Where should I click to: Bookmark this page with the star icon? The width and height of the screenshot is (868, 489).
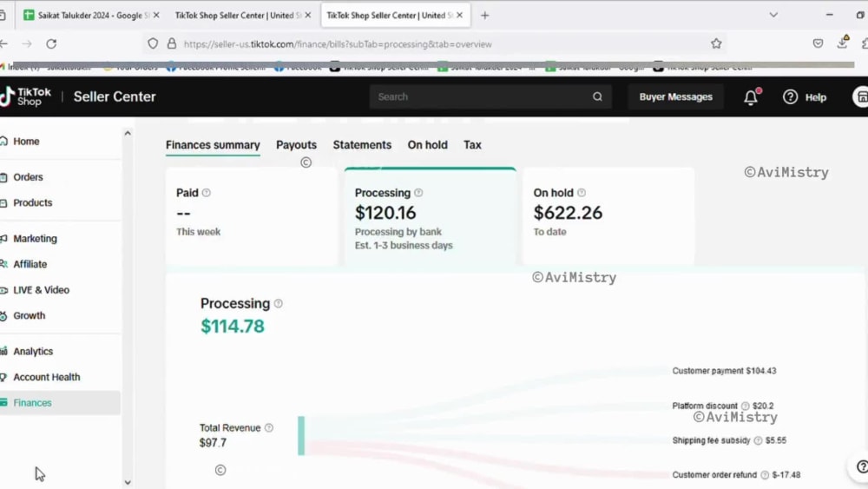(x=716, y=43)
